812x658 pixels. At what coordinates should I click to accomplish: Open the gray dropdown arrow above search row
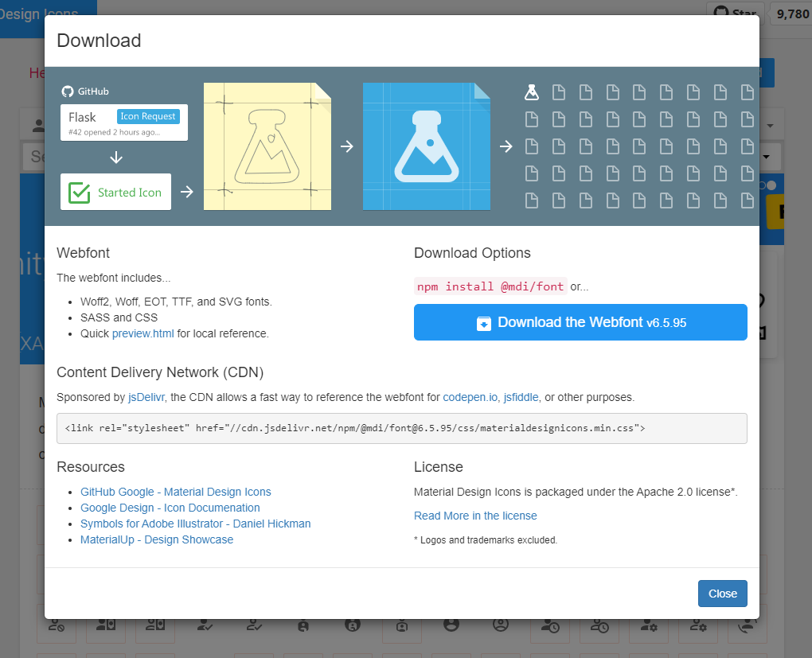coord(770,126)
